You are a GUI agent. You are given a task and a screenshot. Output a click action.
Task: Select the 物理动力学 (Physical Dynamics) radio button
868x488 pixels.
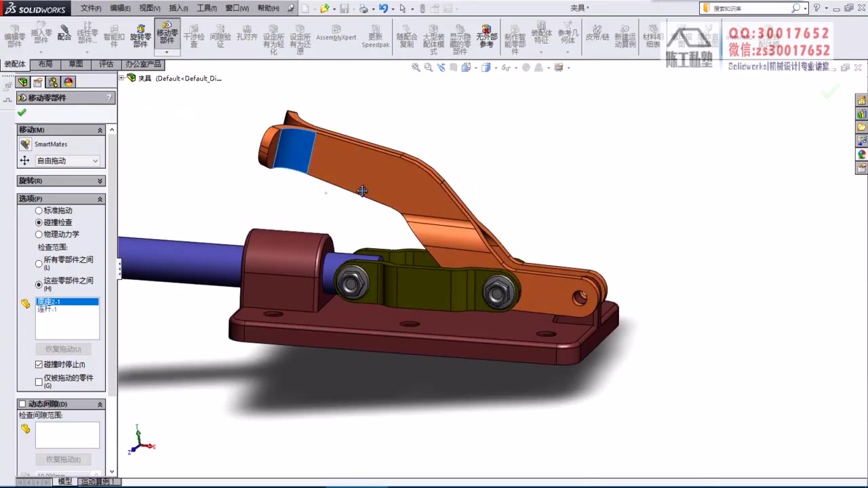(x=39, y=235)
